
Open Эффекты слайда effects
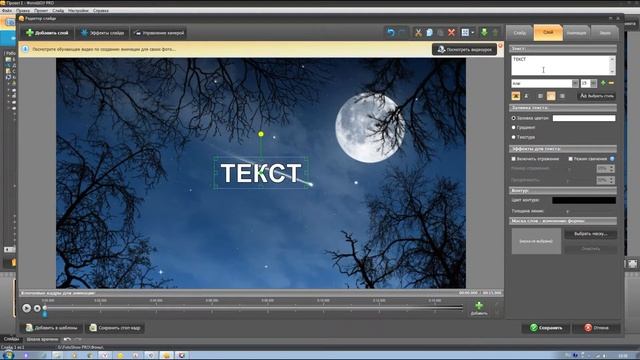point(102,33)
